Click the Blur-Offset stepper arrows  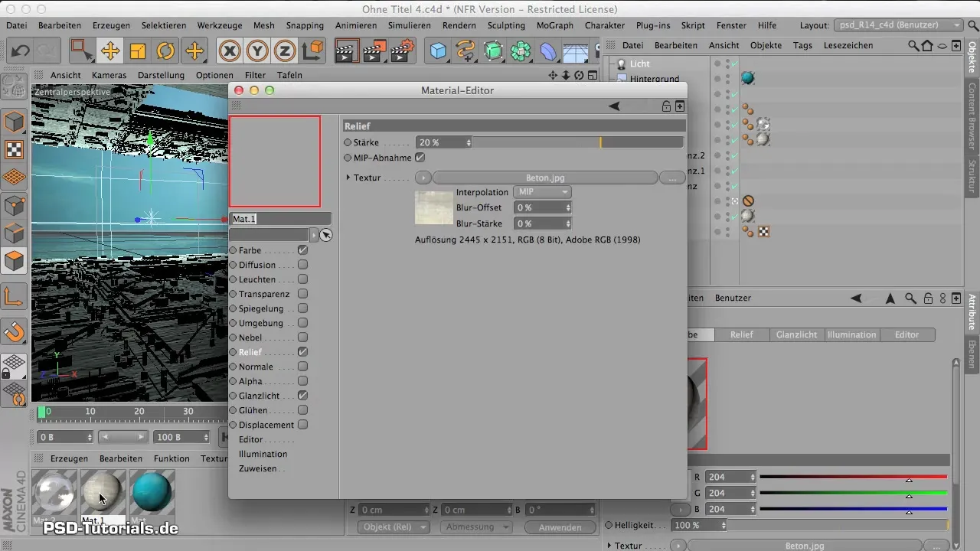coord(567,207)
